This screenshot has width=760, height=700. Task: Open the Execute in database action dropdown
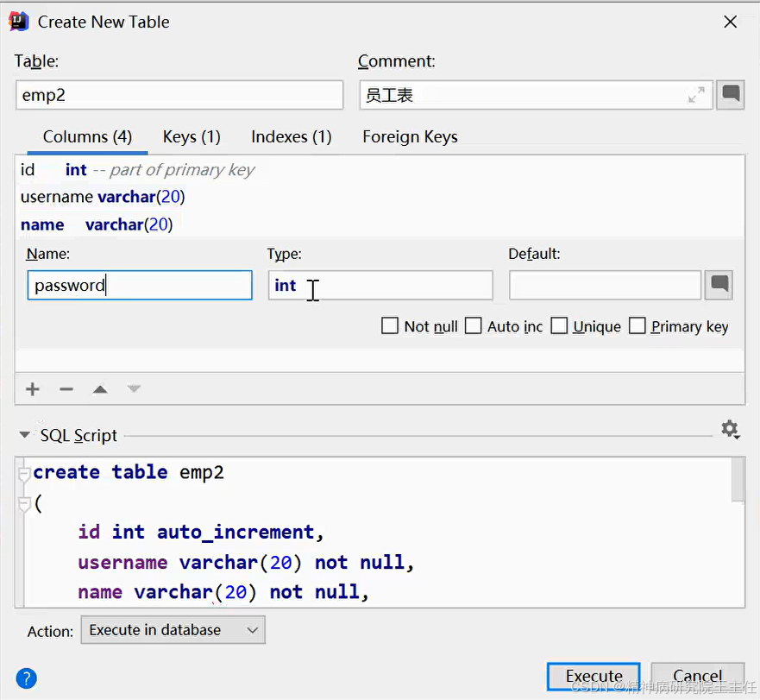pyautogui.click(x=173, y=630)
